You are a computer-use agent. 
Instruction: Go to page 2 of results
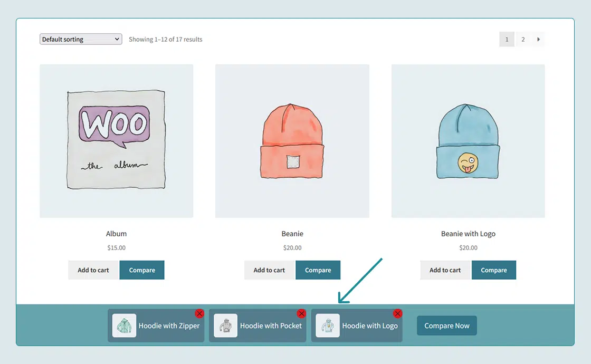pyautogui.click(x=523, y=40)
